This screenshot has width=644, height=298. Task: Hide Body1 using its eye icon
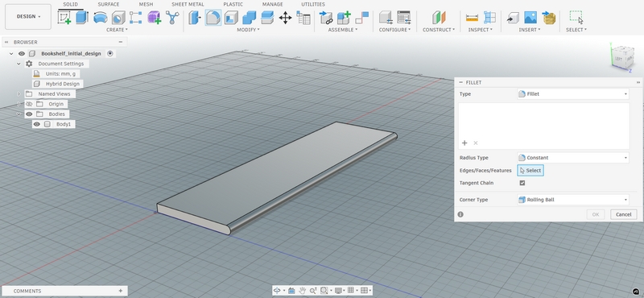37,124
